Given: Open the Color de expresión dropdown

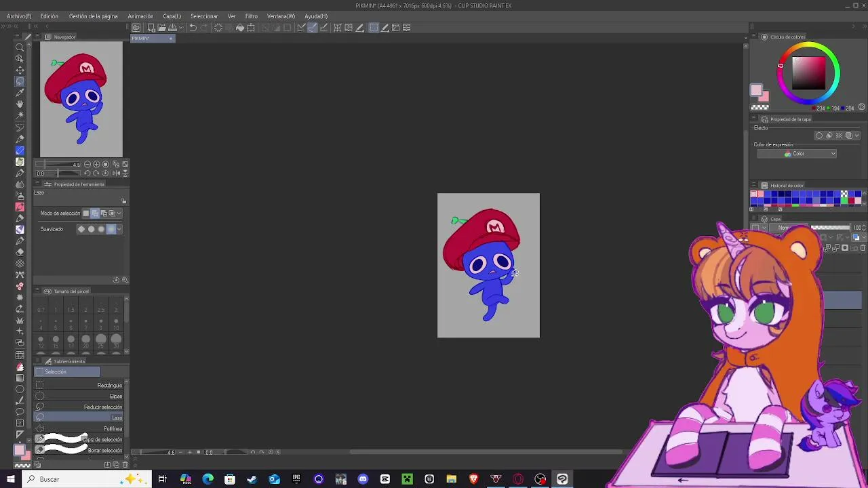Looking at the screenshot, I should pos(797,154).
